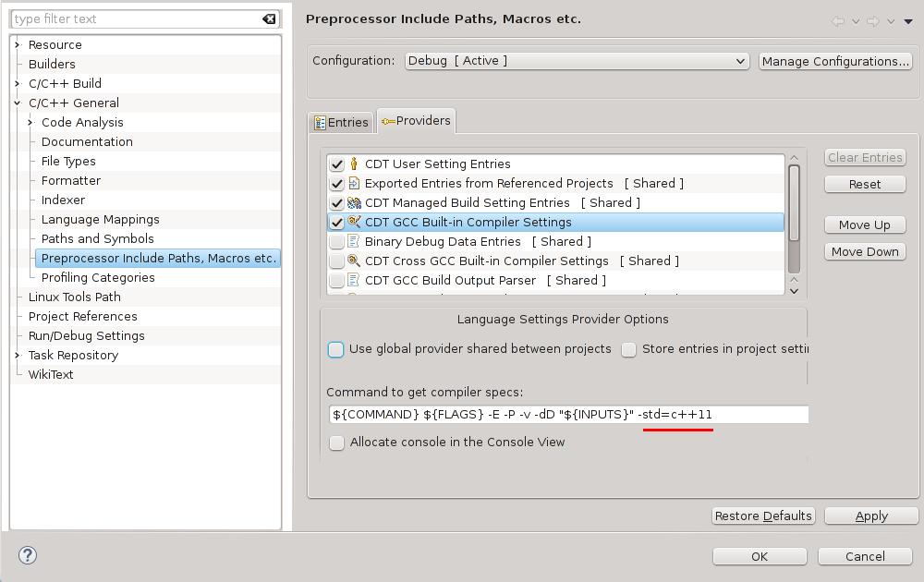924x582 pixels.
Task: Click the CDT Managed Build Setting icon
Action: pos(354,203)
